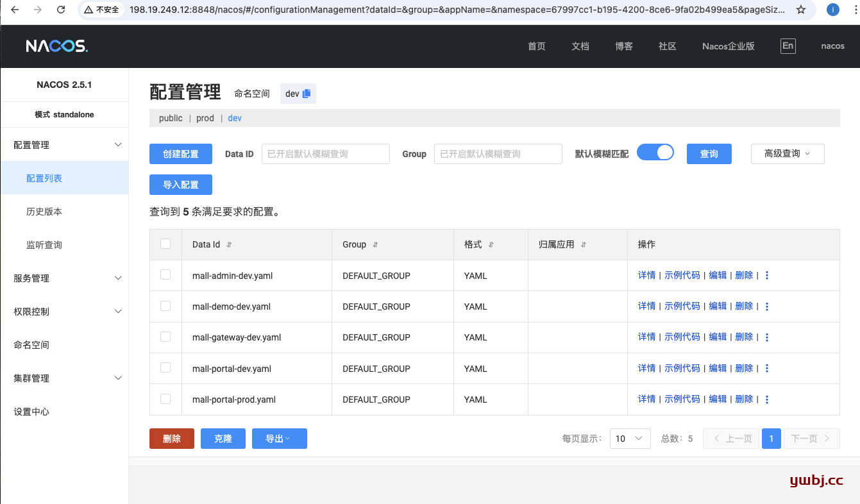Open the 导出 dropdown button

point(280,439)
